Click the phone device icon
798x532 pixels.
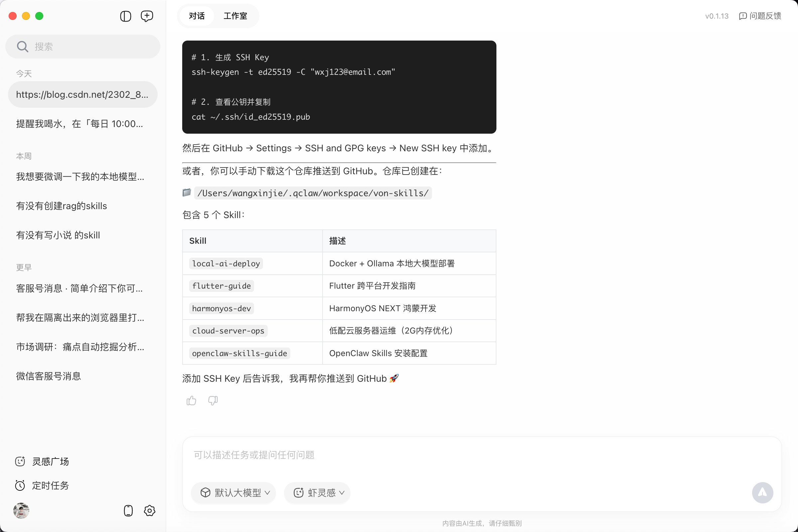pos(128,511)
